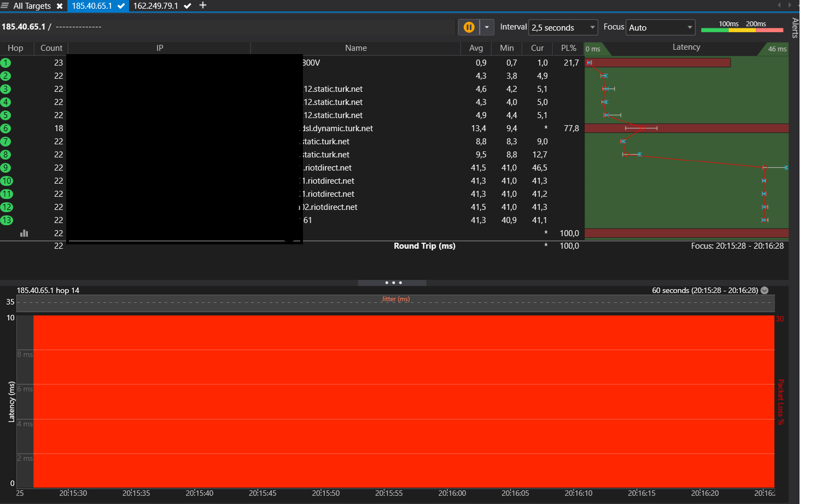Click the 46 ms latency scale label
This screenshot has width=840, height=504.
777,49
